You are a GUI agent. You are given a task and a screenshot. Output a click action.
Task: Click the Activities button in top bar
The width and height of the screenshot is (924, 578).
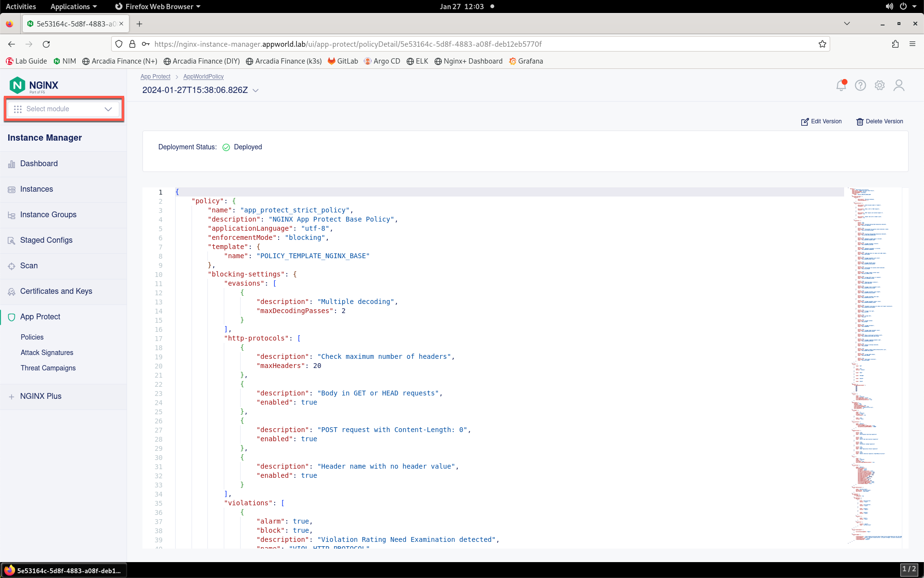pyautogui.click(x=21, y=6)
